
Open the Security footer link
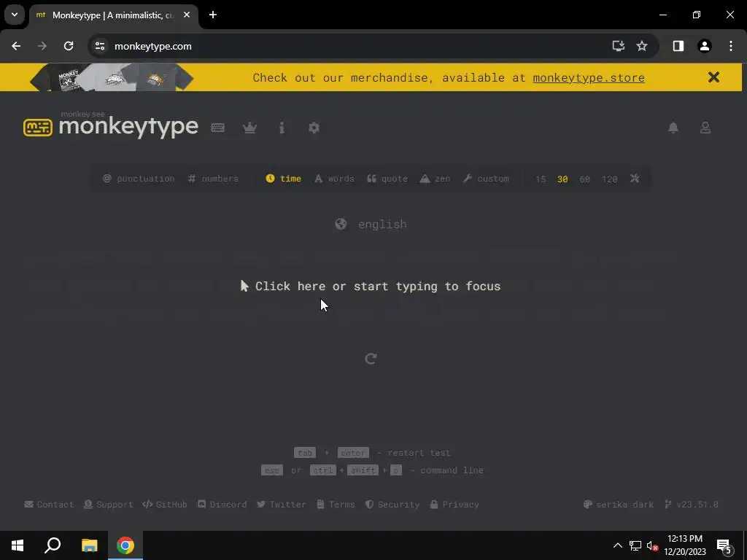[x=392, y=505]
